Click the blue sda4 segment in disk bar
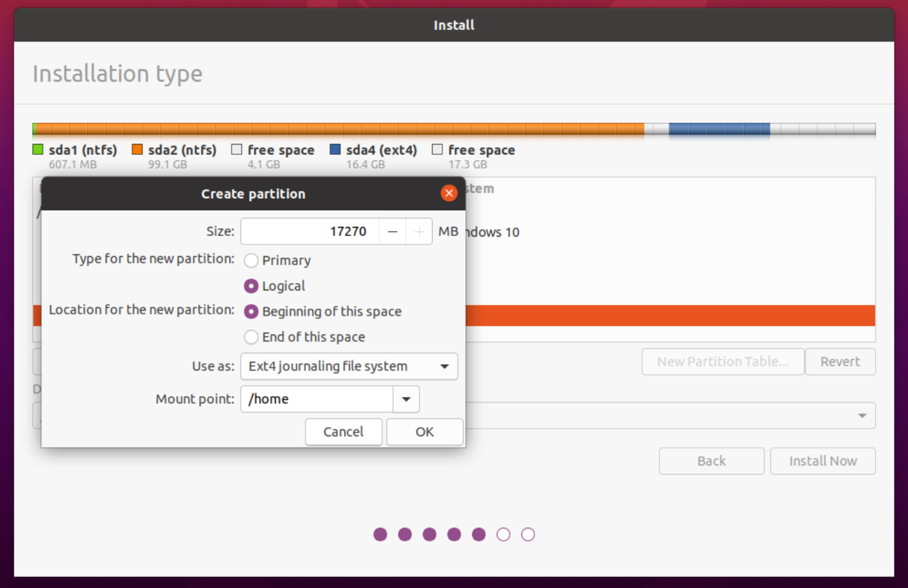The height and width of the screenshot is (588, 908). 719,129
